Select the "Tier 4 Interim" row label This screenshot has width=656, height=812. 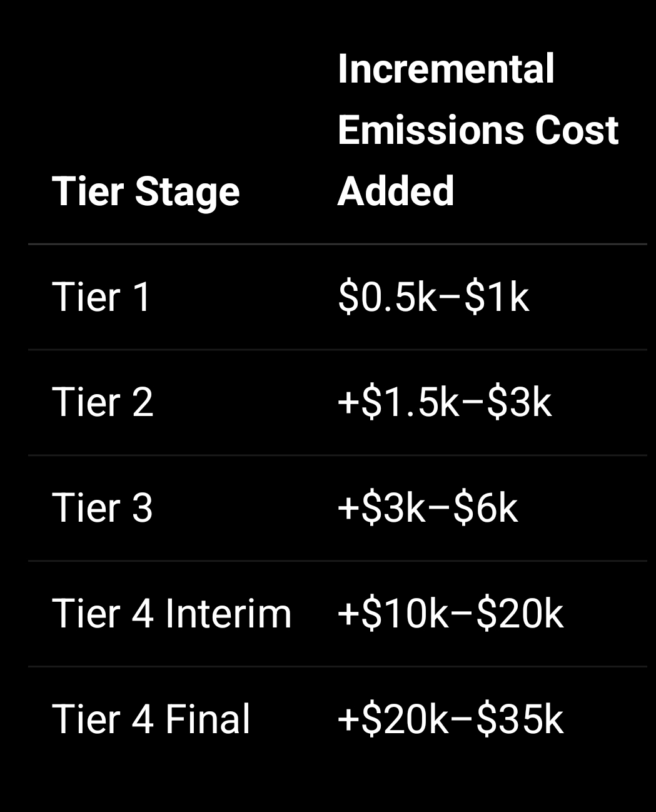tap(172, 613)
